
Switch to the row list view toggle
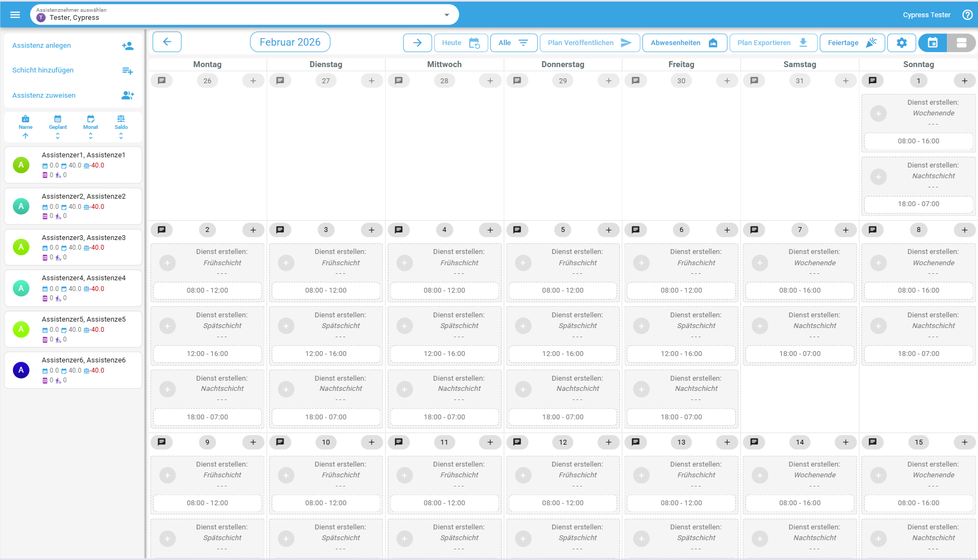(961, 42)
